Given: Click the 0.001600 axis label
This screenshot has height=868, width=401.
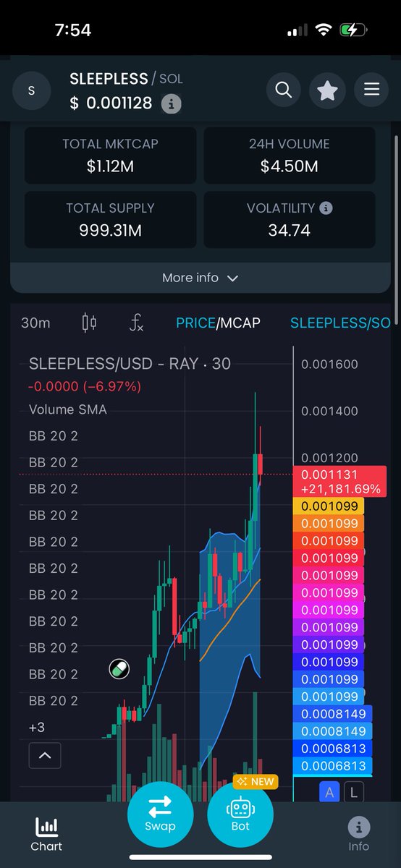Looking at the screenshot, I should coord(330,364).
